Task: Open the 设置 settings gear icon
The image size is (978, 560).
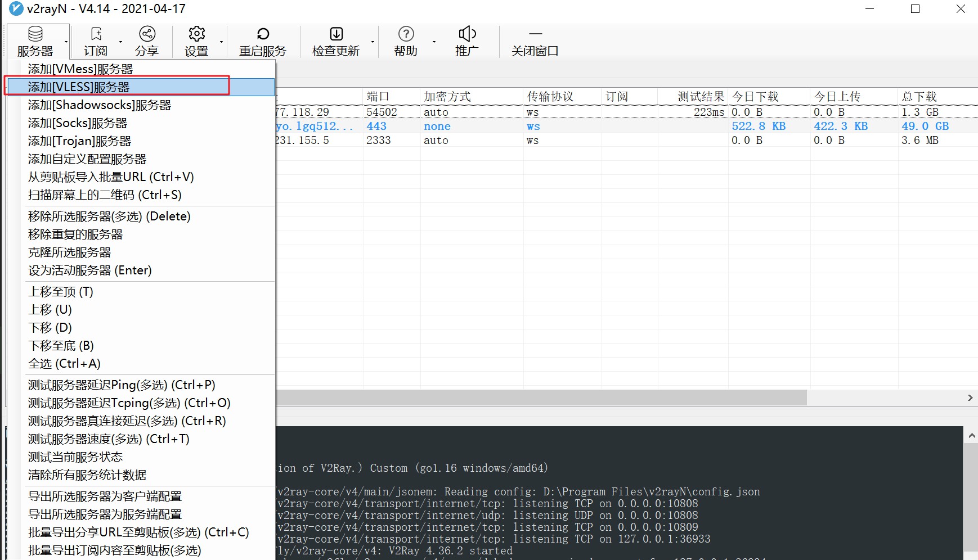Action: [x=197, y=34]
